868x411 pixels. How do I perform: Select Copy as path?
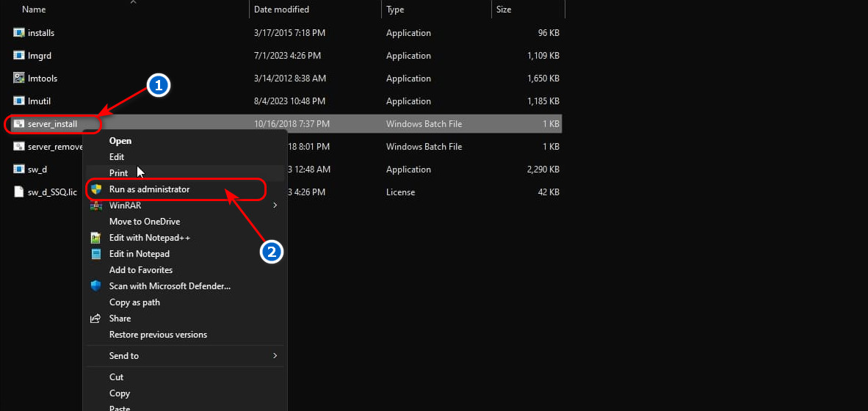(134, 302)
